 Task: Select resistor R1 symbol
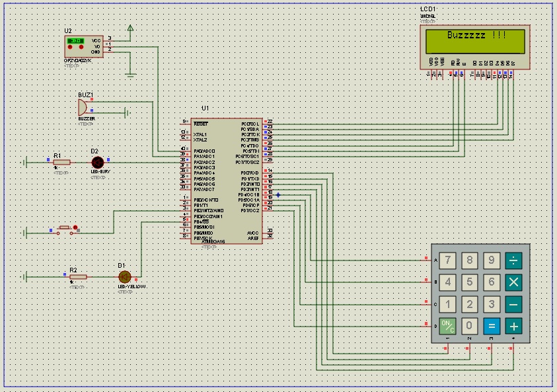pyautogui.click(x=61, y=163)
